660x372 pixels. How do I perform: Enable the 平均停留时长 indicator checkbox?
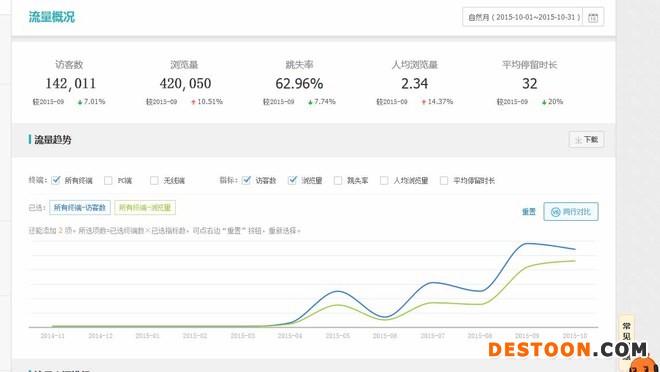444,181
